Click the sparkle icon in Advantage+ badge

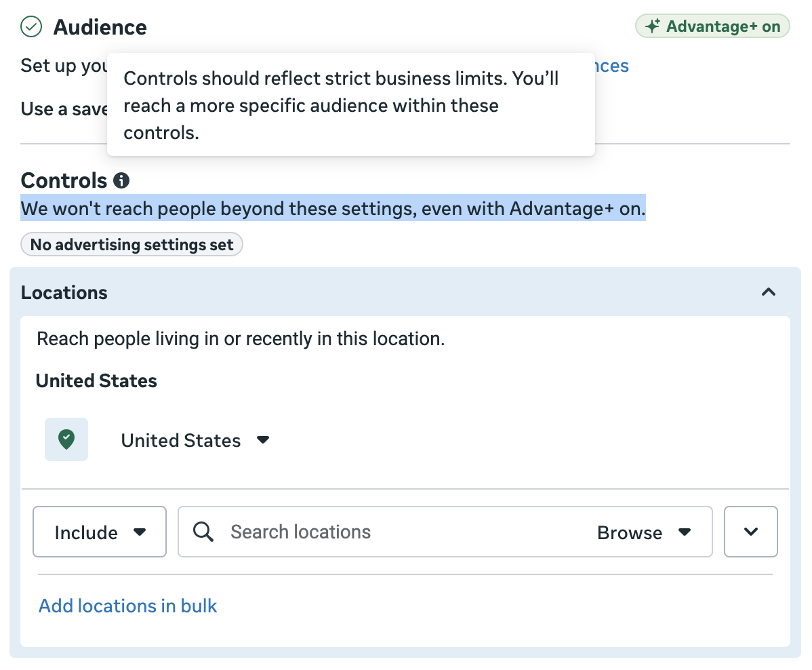click(652, 26)
